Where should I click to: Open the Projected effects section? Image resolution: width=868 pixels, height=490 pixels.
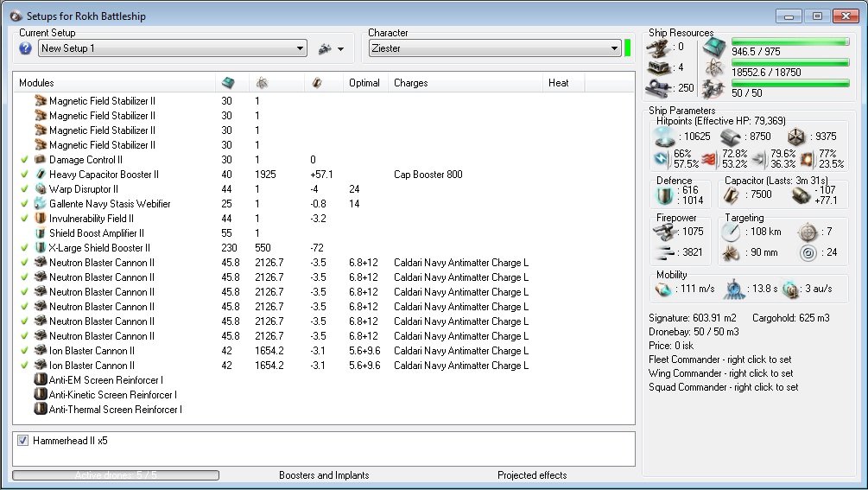[532, 475]
